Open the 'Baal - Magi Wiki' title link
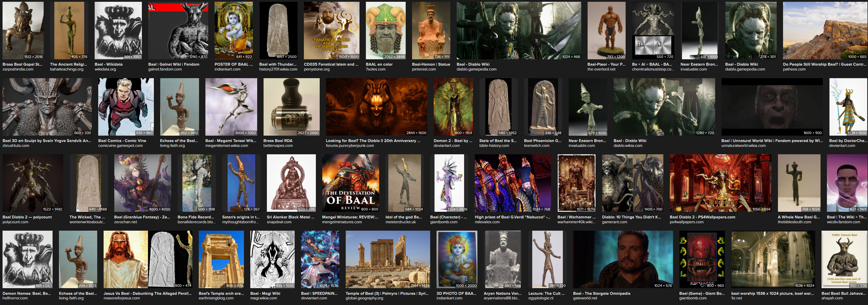This screenshot has width=868, height=305. point(265,294)
